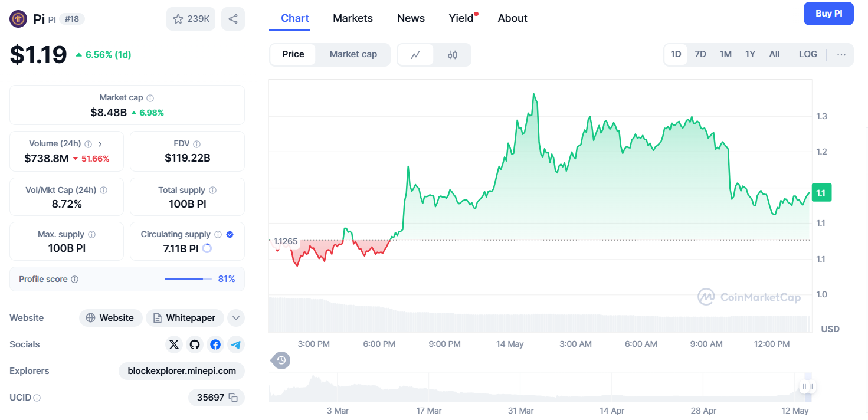Image resolution: width=868 pixels, height=420 pixels.
Task: Select the Price chart toggle
Action: 293,54
